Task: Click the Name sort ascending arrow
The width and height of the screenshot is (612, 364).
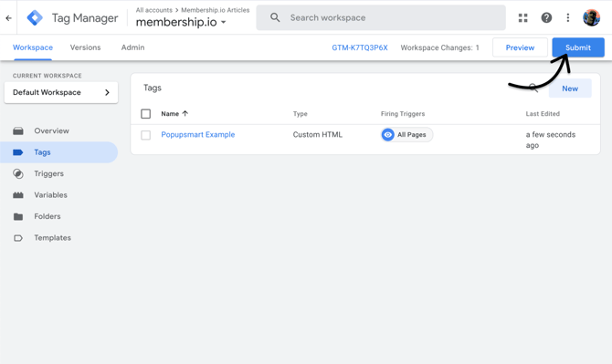Action: [x=185, y=113]
